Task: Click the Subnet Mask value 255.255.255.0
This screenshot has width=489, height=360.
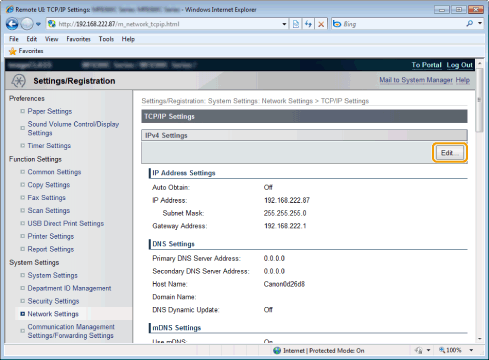Action: coord(285,213)
